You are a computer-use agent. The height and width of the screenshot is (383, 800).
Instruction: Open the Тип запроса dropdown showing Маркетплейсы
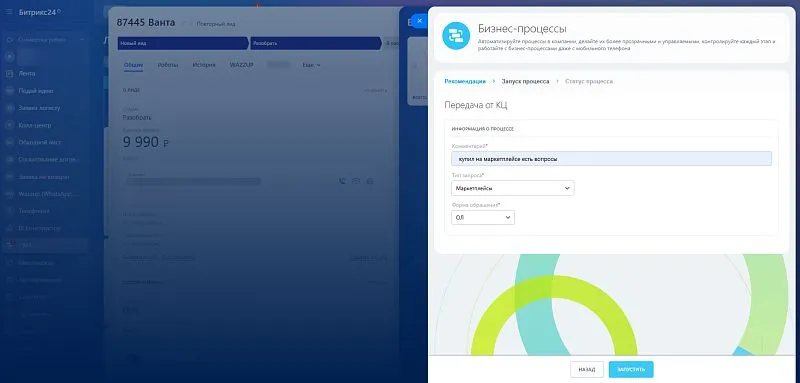click(513, 188)
